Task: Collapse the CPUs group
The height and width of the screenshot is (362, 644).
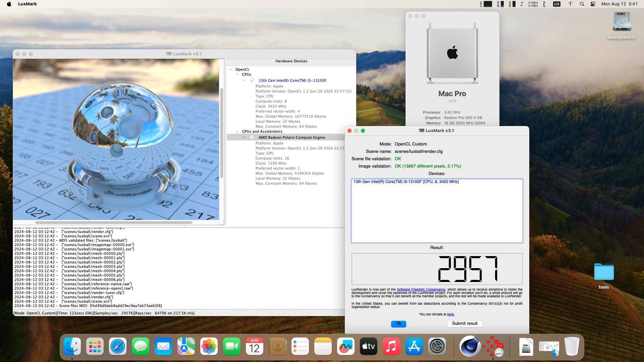Action: pos(237,74)
